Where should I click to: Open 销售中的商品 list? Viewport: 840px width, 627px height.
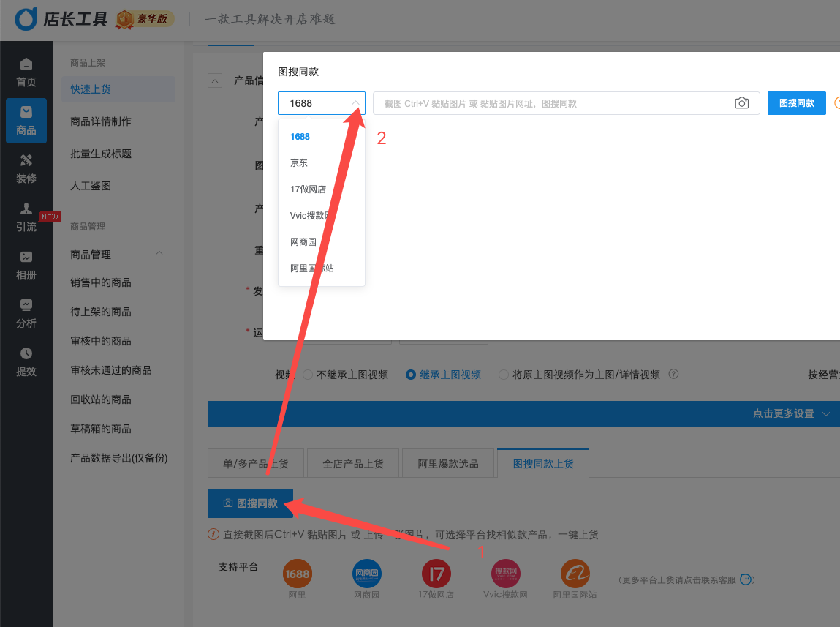point(101,282)
